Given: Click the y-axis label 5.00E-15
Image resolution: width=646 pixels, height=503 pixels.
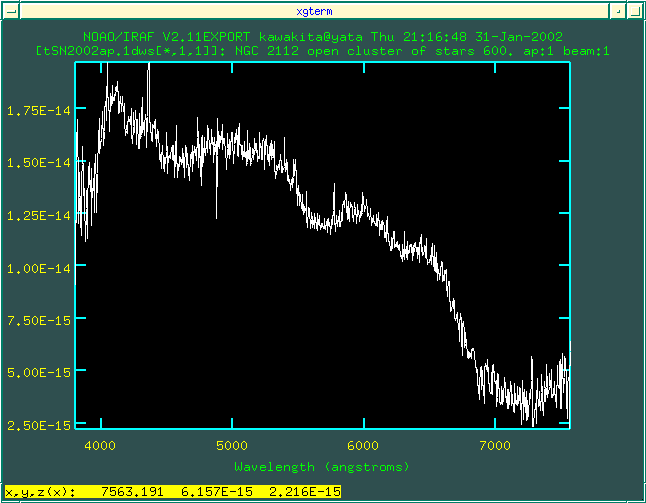Looking at the screenshot, I should 39,373.
